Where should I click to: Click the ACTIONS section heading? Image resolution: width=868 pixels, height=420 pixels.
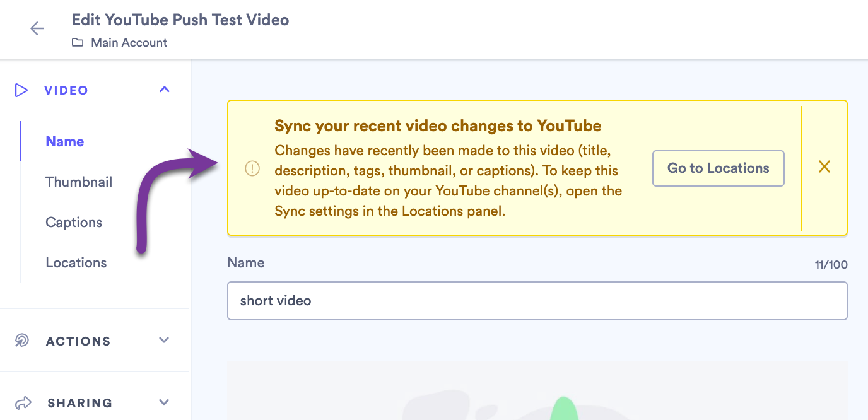click(x=78, y=341)
